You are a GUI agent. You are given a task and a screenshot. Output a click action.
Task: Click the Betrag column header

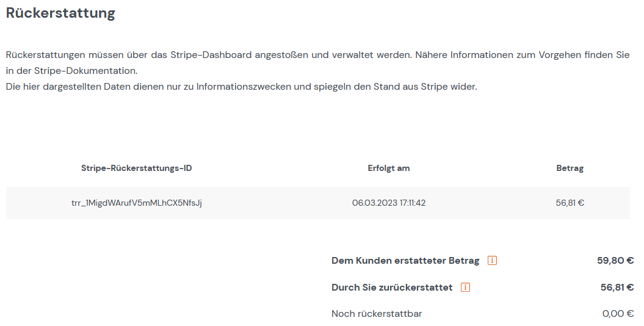pyautogui.click(x=570, y=168)
